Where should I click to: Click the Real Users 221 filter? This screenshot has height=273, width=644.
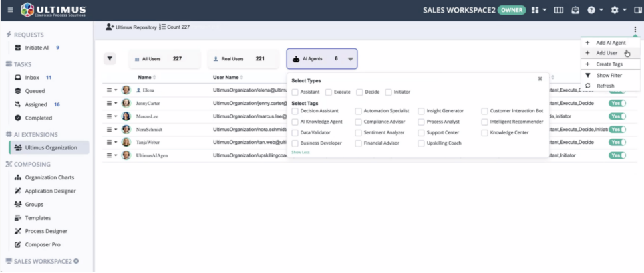coord(243,59)
